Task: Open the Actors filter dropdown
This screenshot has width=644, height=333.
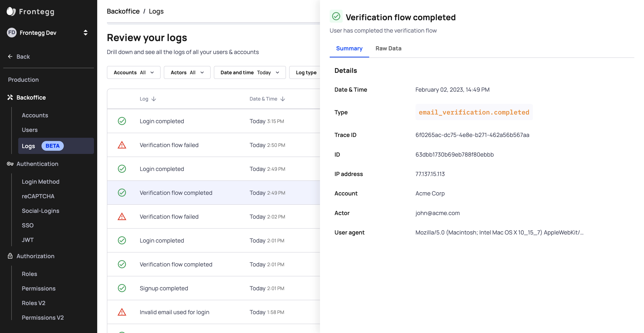Action: tap(187, 72)
